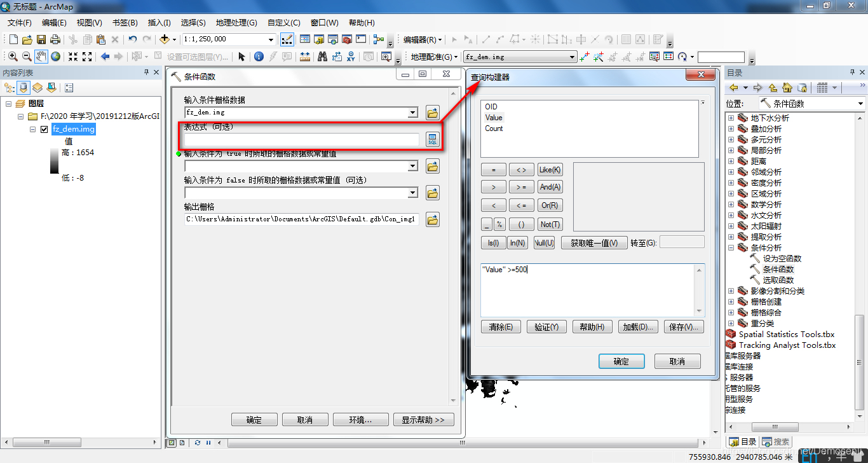Browse for input conditional raster folder icon
This screenshot has width=868, height=463.
pyautogui.click(x=432, y=113)
